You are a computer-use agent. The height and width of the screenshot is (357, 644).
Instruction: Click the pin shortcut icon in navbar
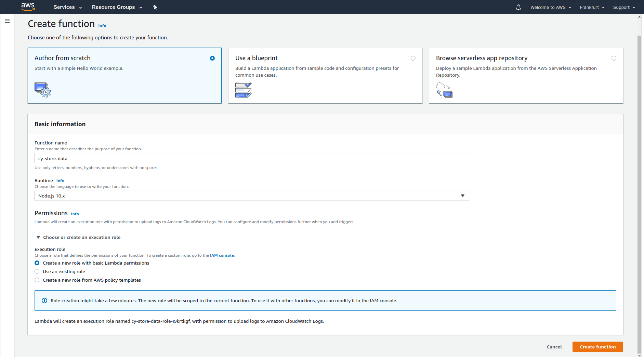[x=155, y=7]
